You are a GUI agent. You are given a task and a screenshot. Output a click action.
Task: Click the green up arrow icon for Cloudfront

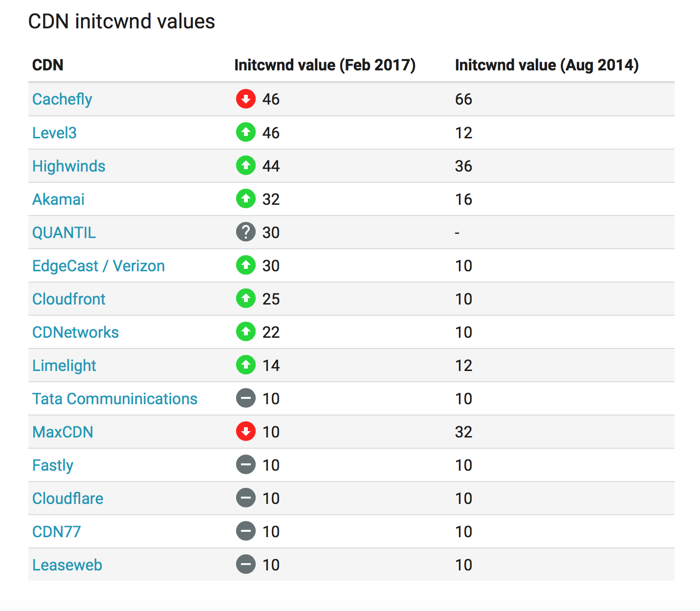coord(246,298)
